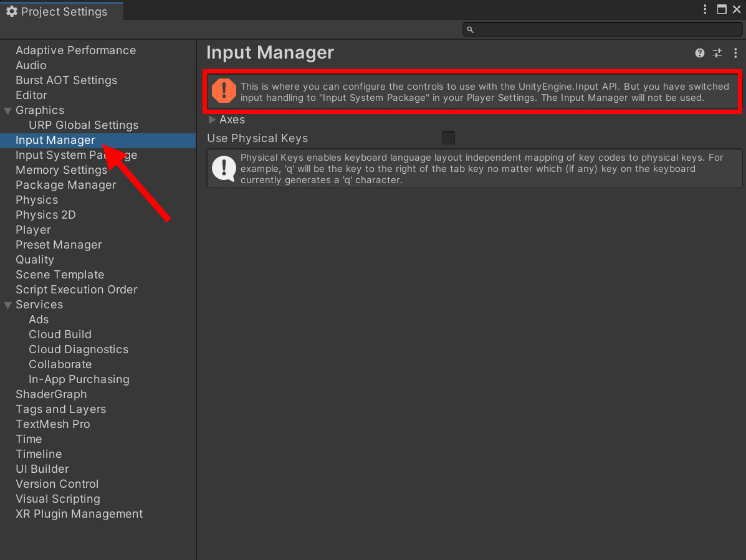Viewport: 746px width, 560px height.
Task: Open Quality settings
Action: coord(35,260)
